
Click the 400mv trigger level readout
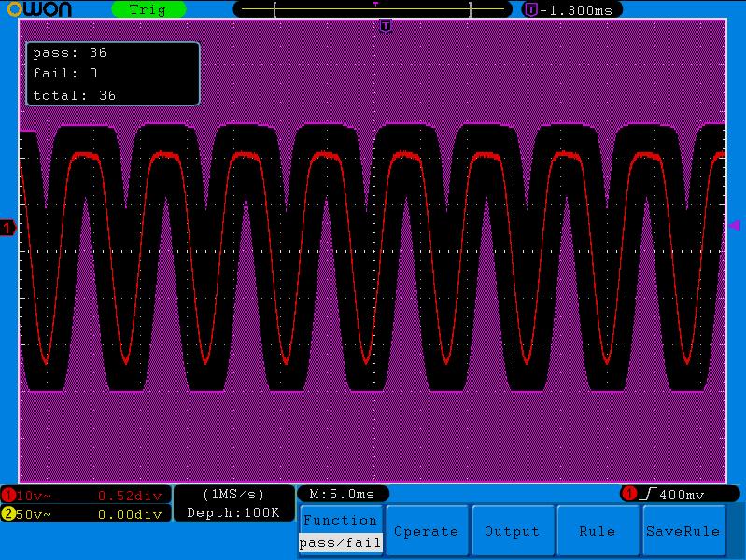[682, 495]
